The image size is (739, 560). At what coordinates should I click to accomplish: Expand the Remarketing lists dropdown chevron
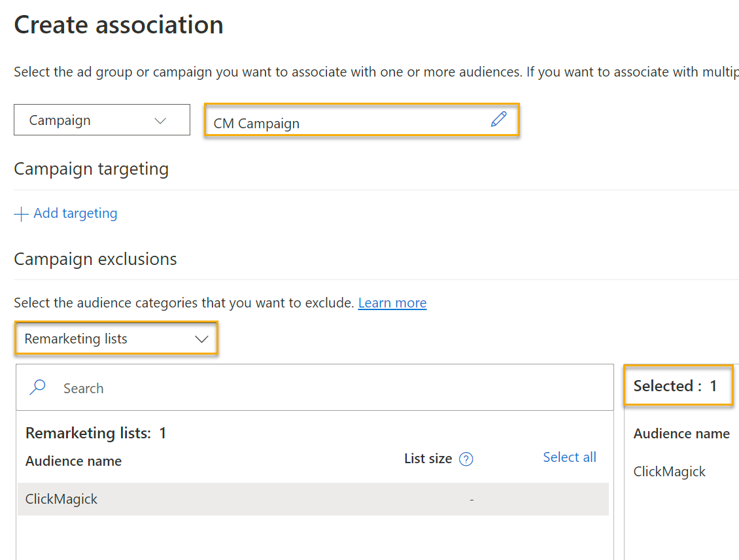201,339
